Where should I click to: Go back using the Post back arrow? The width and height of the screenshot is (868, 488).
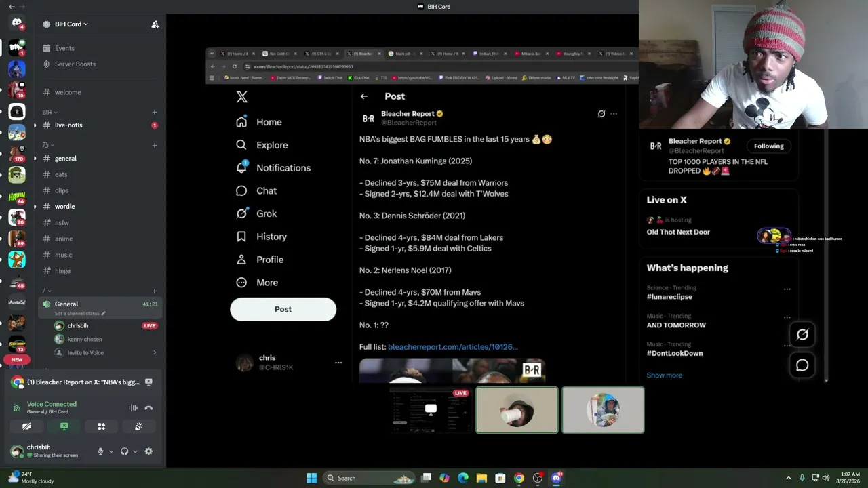[364, 96]
